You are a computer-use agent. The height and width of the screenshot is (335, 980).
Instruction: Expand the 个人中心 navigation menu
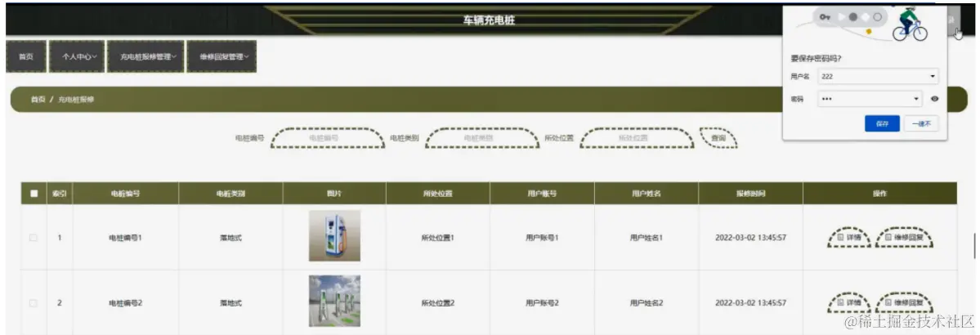point(76,56)
